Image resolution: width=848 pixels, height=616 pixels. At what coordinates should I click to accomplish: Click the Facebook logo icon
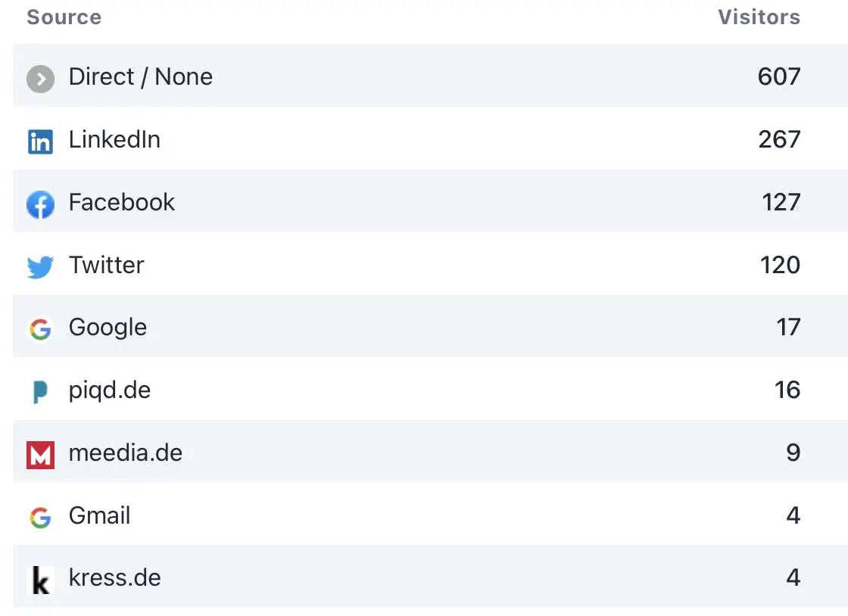[40, 204]
